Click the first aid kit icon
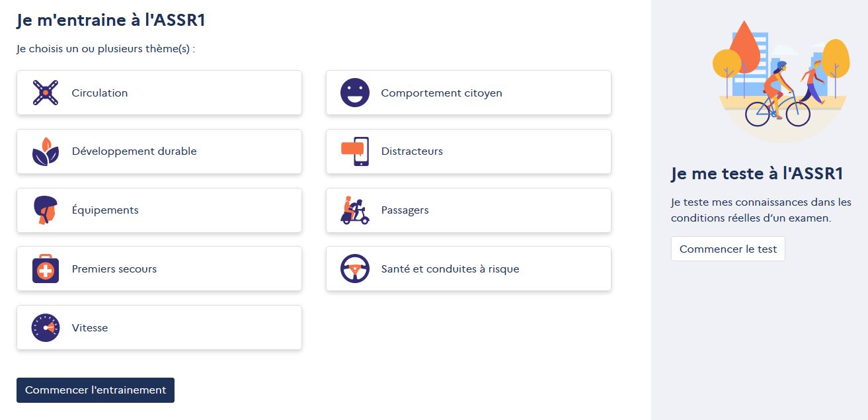 pyautogui.click(x=46, y=269)
